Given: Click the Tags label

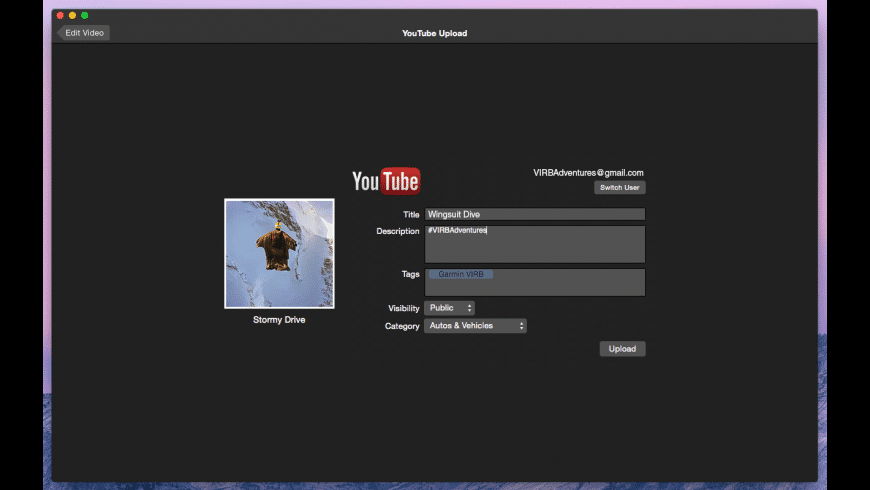Looking at the screenshot, I should pos(410,274).
